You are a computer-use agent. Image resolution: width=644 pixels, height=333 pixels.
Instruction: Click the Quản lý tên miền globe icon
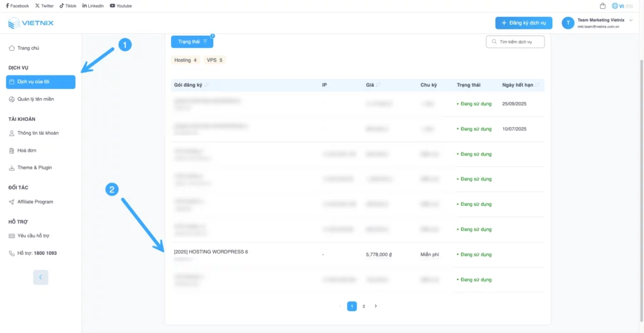point(11,99)
